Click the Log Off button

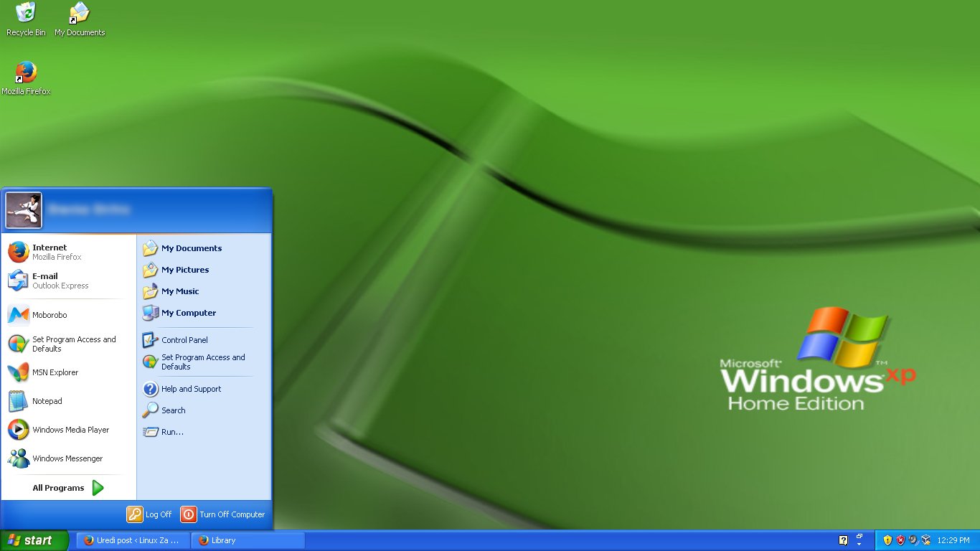click(x=150, y=514)
